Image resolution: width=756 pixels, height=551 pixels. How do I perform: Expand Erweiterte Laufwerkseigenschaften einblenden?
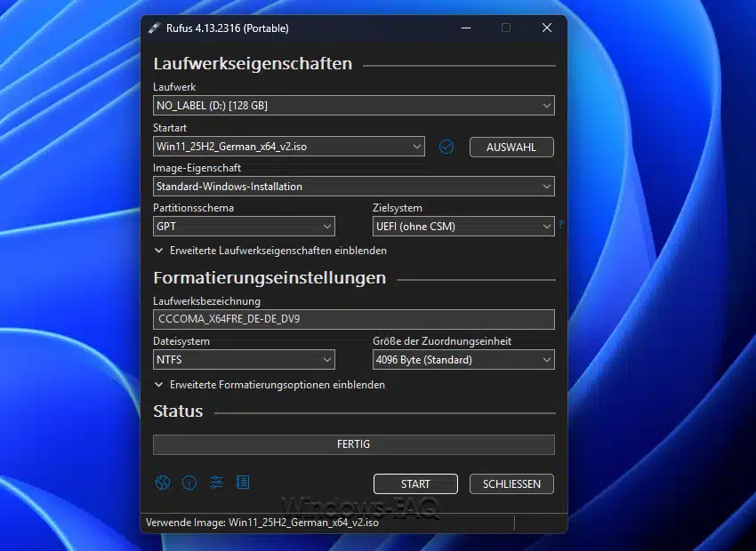[x=270, y=251]
